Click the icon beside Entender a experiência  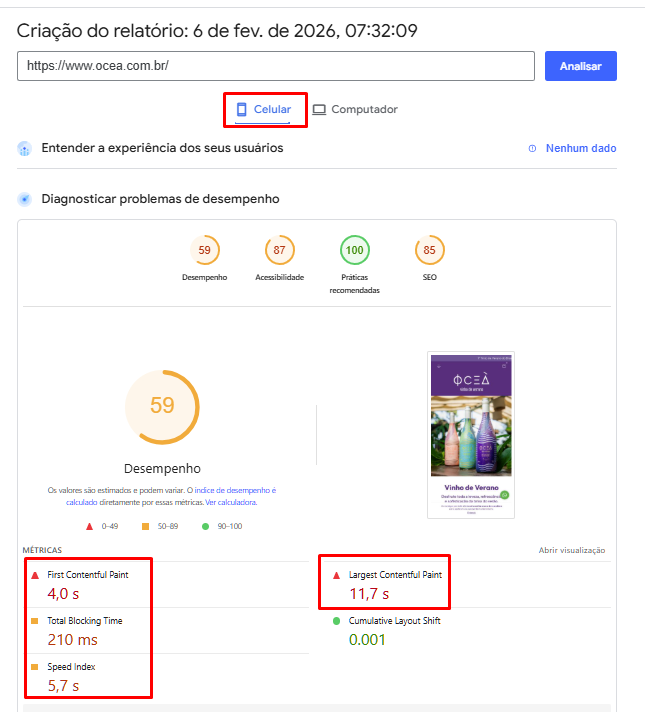(x=25, y=148)
